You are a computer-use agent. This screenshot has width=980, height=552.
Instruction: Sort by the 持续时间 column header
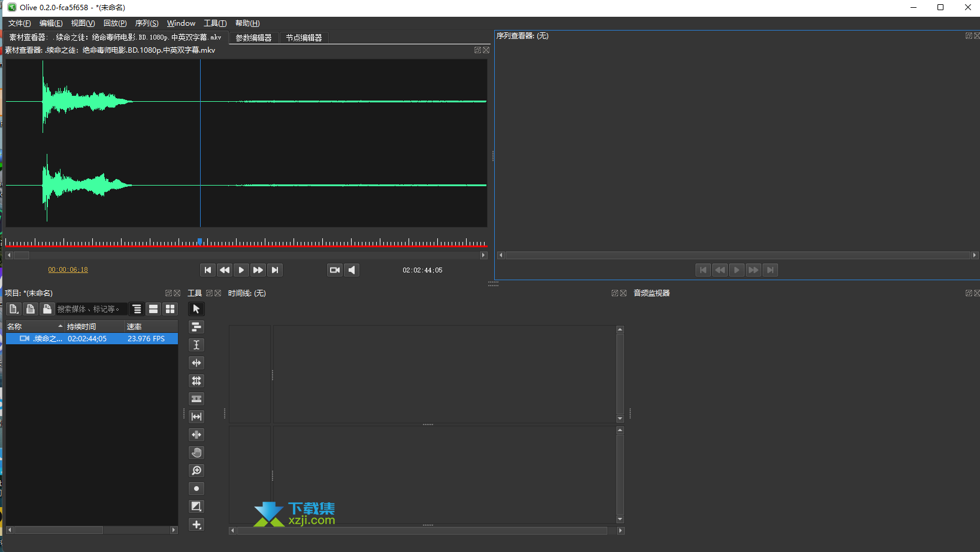point(95,326)
